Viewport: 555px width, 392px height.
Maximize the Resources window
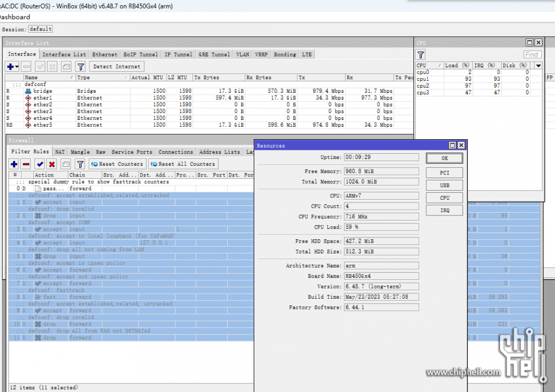(452, 145)
